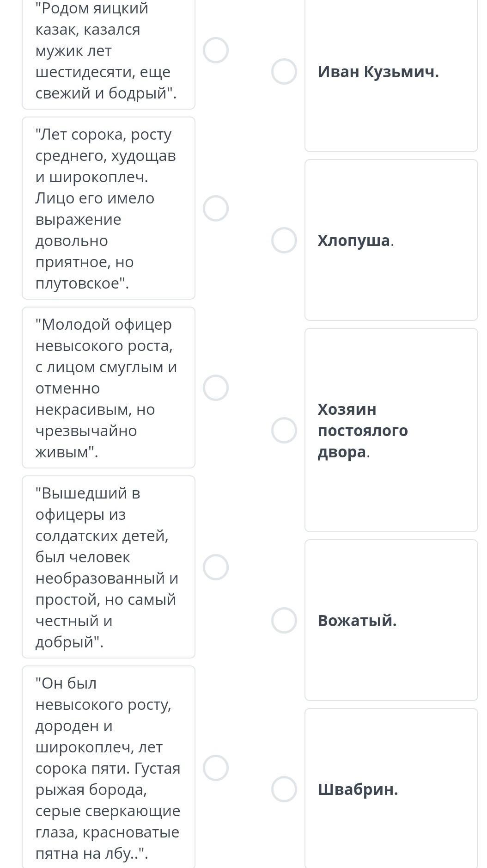Screen dimensions: 487x868
Task: Click the Иван Кузьмич answer label
Action: coord(378,72)
